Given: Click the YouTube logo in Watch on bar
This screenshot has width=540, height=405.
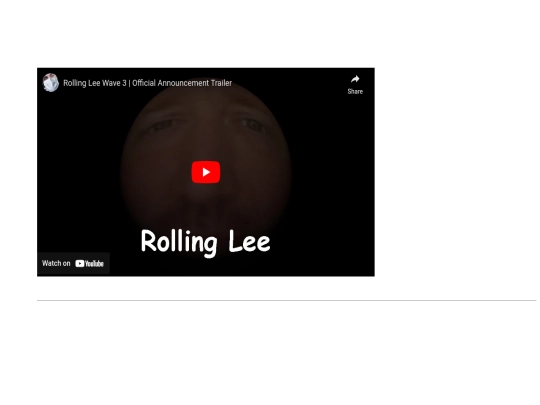Looking at the screenshot, I should [x=90, y=263].
